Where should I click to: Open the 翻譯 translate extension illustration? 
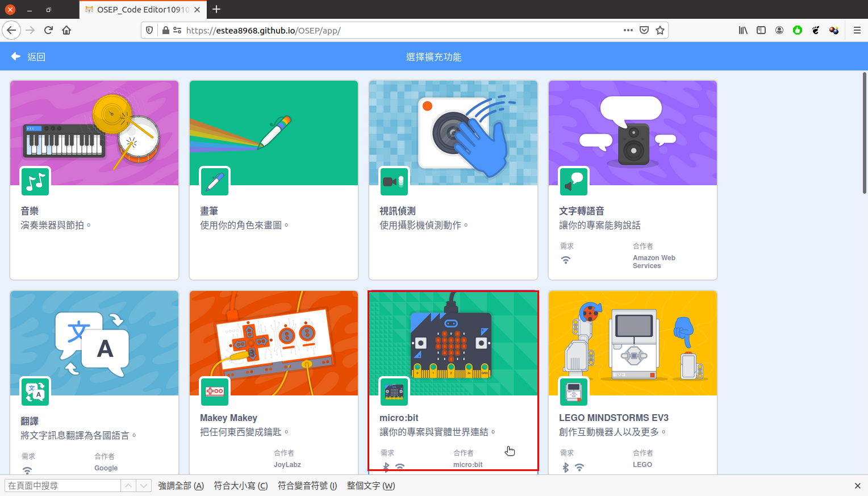pos(94,343)
